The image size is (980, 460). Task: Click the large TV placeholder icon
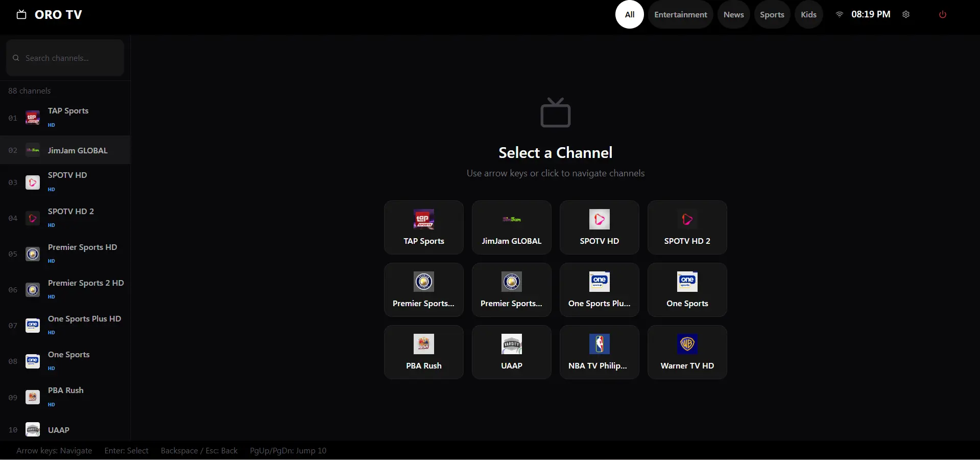pos(556,112)
